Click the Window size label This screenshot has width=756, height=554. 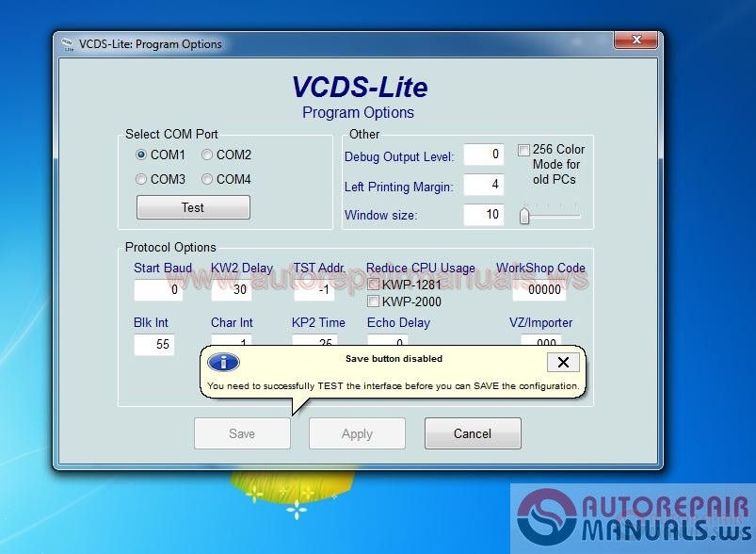(381, 215)
